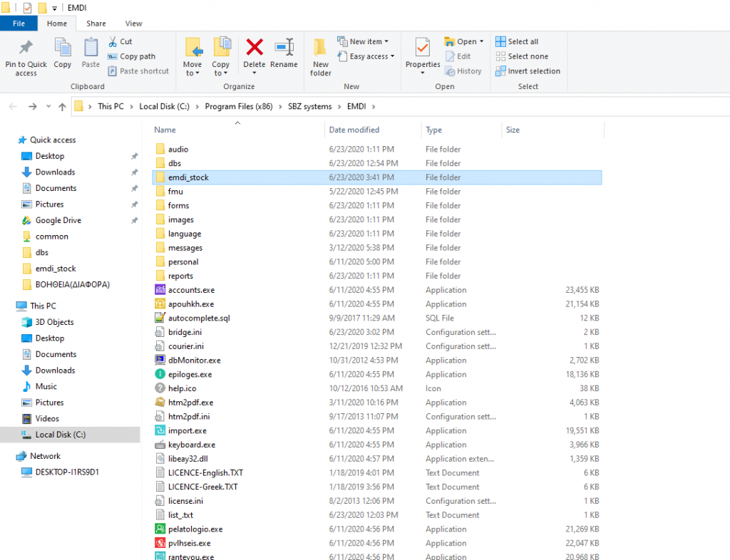The height and width of the screenshot is (560, 730).
Task: Expand the Easy access dropdown
Action: point(369,56)
